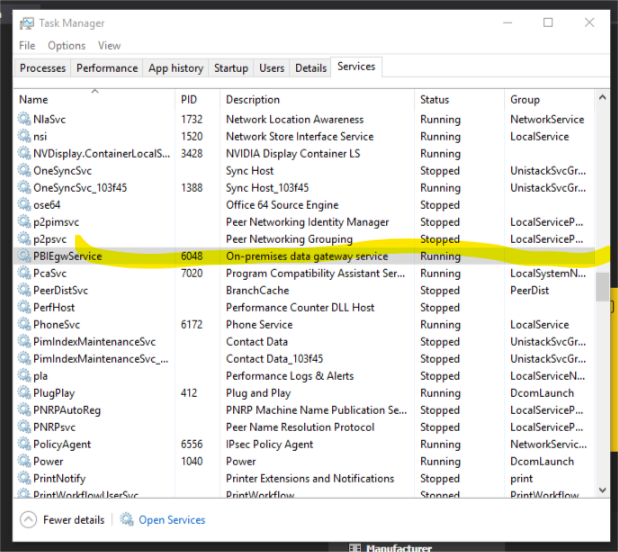
Task: Click the gear icon beside NlaSvc
Action: [x=24, y=119]
